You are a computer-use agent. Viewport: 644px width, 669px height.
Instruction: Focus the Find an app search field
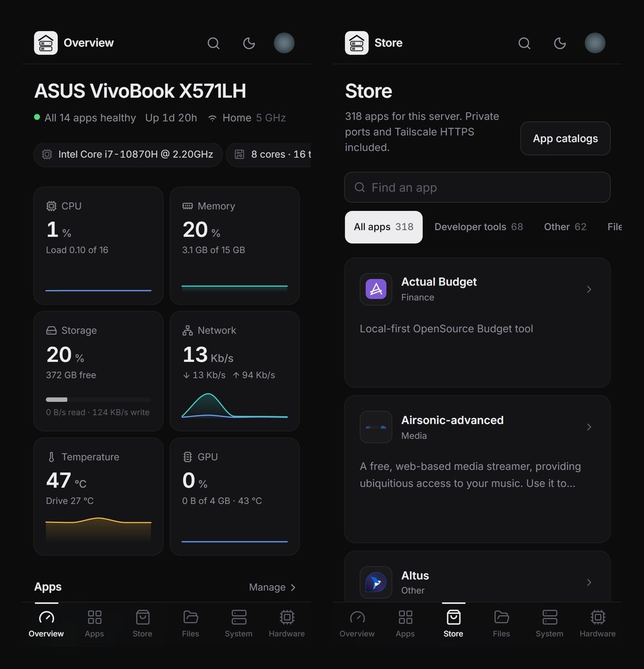[477, 188]
